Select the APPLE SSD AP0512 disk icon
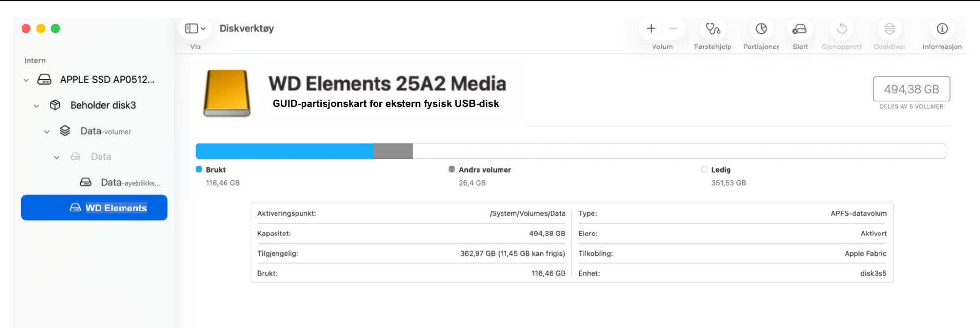The image size is (980, 328). (x=45, y=79)
